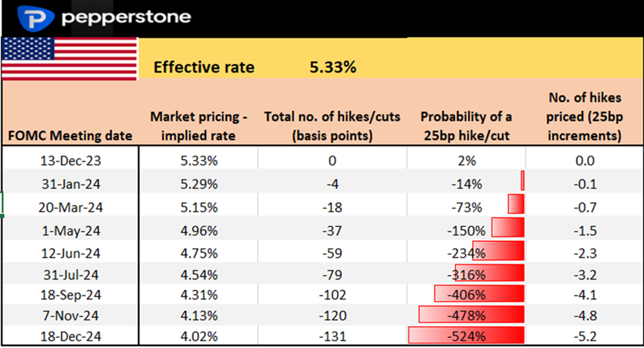Click the -4.8 hikes priced cell
This screenshot has width=644, height=348.
coord(585,316)
